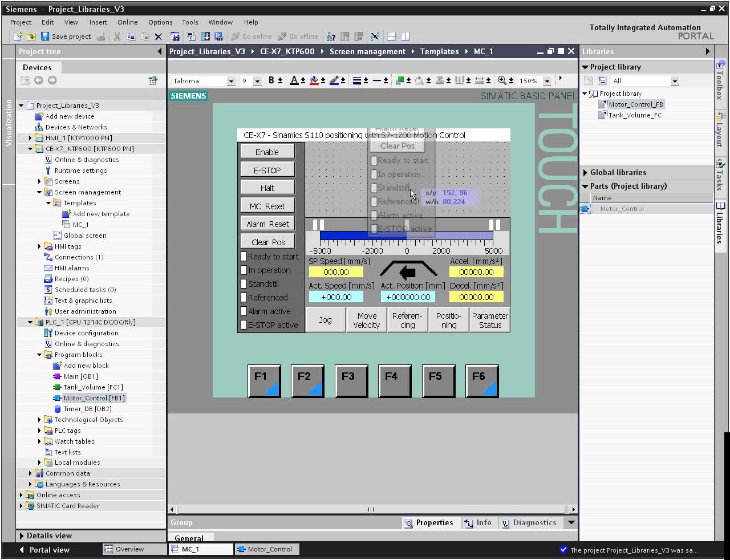Click the Copy icon in toolbar
The image size is (730, 560).
click(131, 36)
